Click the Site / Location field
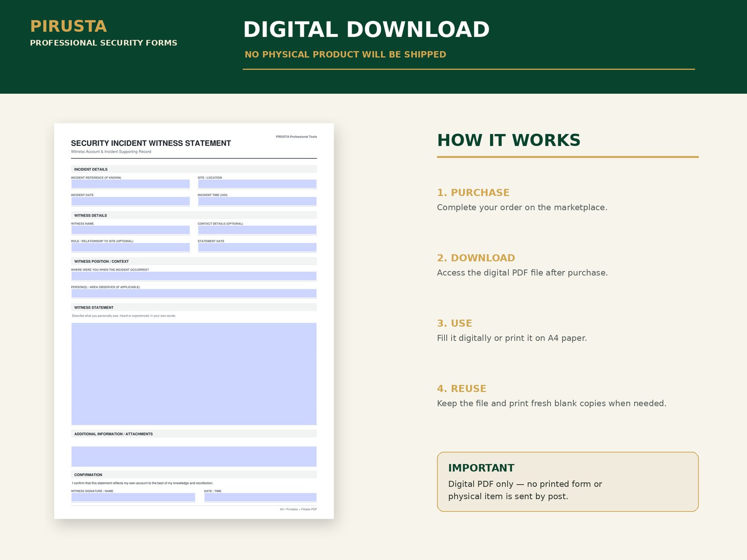Screen dimensions: 747x560 coord(257,184)
